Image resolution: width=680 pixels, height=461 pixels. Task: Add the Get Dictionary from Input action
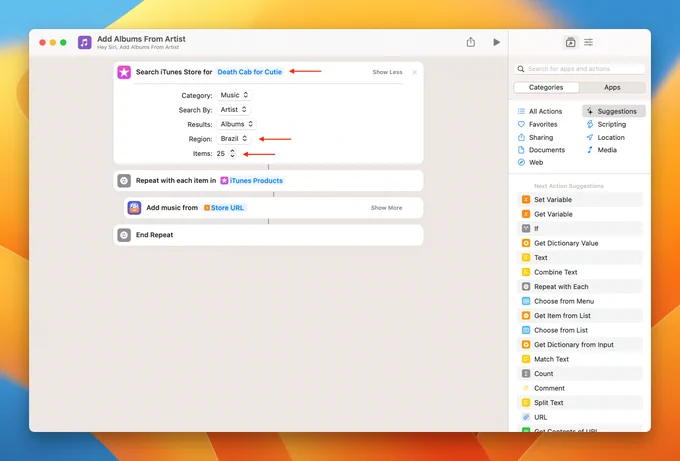coord(580,345)
